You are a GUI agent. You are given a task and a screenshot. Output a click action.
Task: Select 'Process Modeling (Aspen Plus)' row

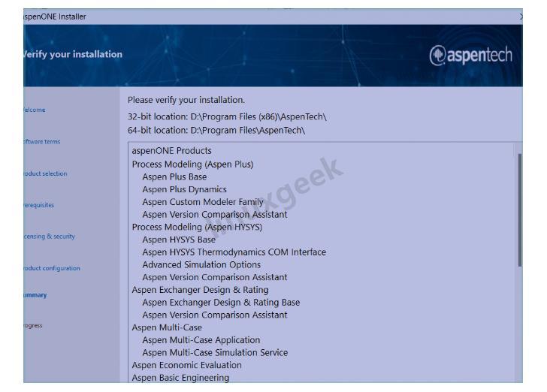192,164
